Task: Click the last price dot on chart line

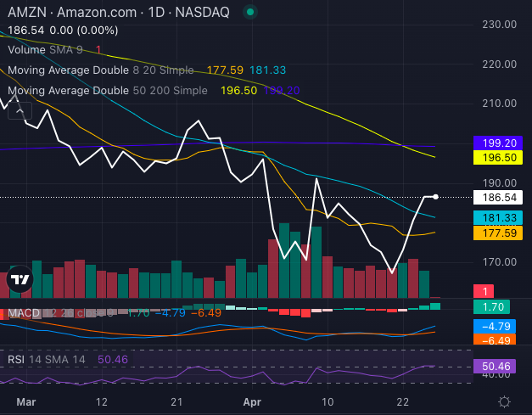Action: pos(435,197)
